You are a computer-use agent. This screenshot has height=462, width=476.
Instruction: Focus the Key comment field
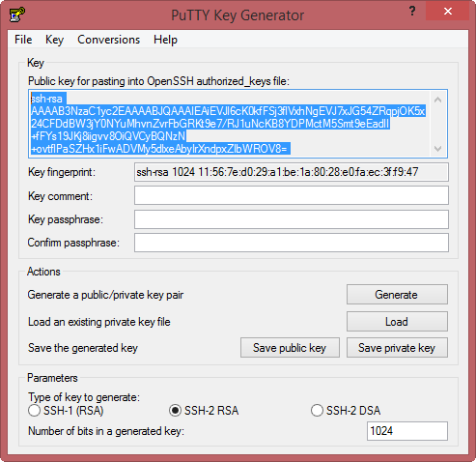tap(292, 195)
